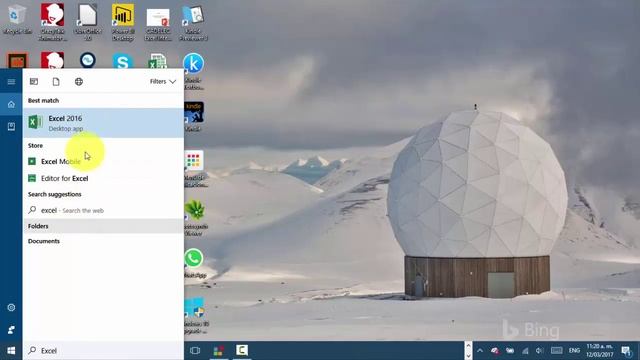Click the Excel search input field
640x360 pixels.
click(103, 351)
